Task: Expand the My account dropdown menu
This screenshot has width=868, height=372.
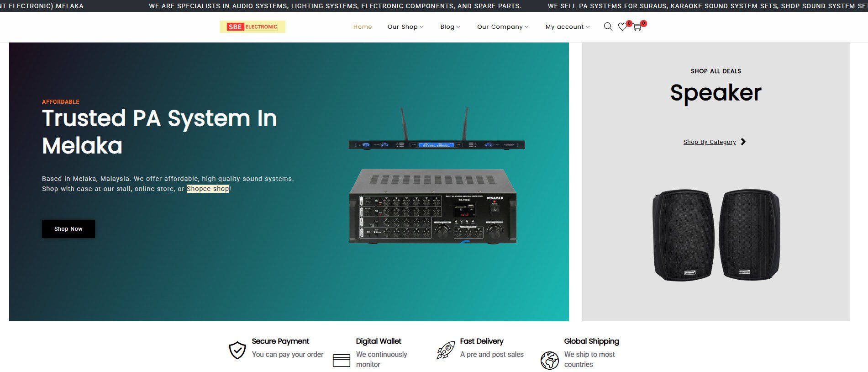Action: 568,27
